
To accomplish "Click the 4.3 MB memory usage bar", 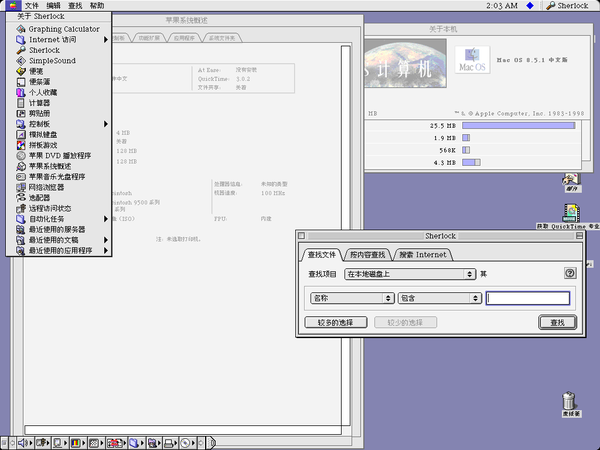I will coord(471,162).
